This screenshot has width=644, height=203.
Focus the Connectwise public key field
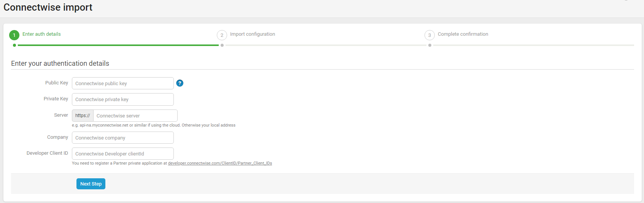[122, 83]
